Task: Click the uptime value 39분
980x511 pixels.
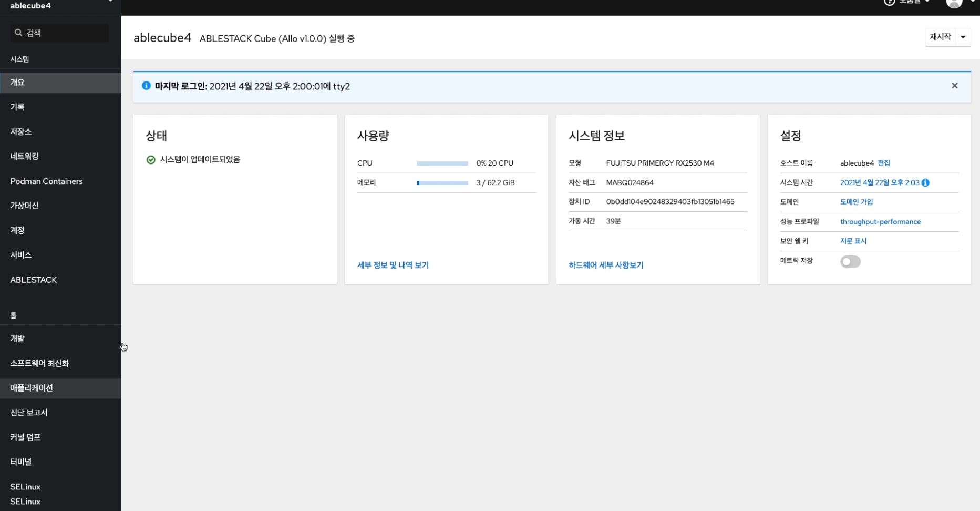Action: point(613,221)
